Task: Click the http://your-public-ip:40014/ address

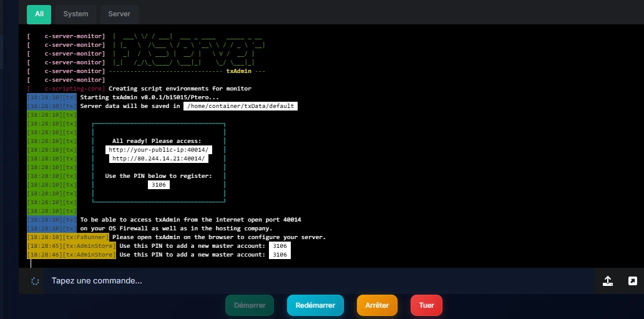Action: [159, 150]
